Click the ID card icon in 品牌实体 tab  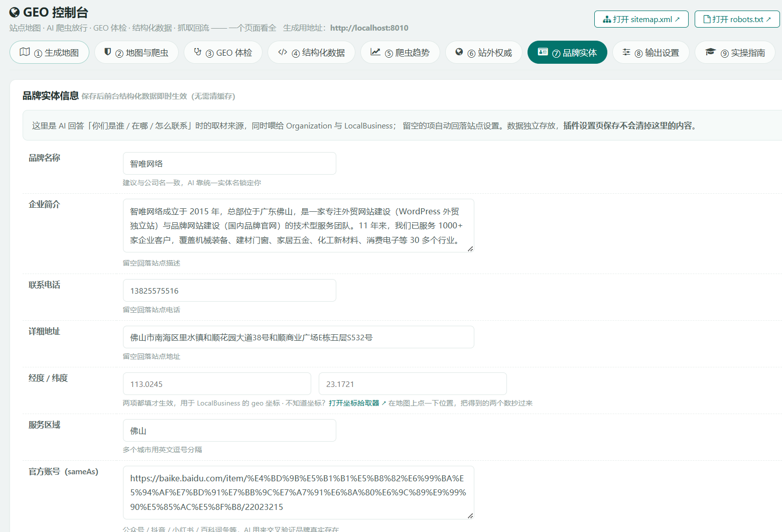pos(543,52)
